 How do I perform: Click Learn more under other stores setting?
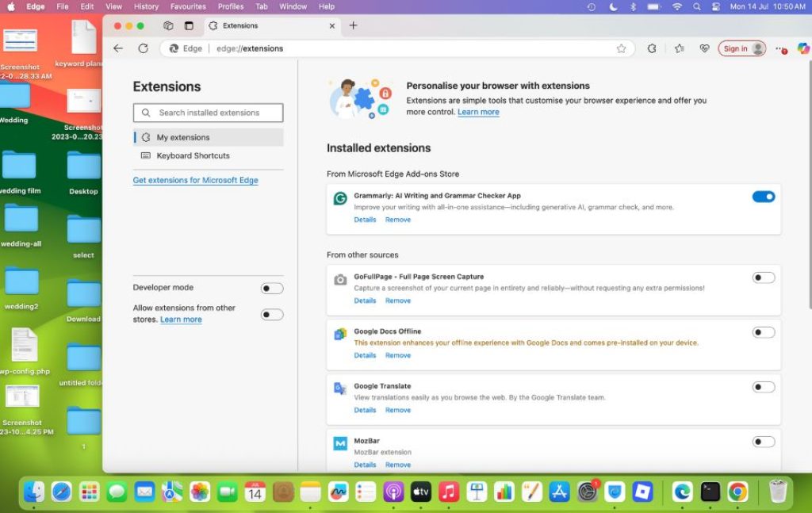tap(181, 320)
